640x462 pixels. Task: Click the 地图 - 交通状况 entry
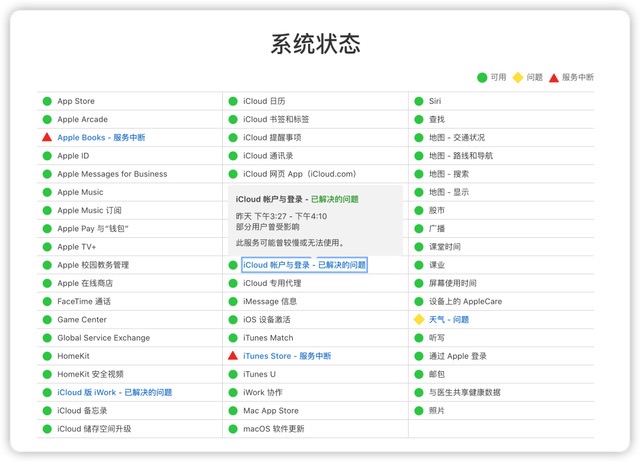[x=457, y=138]
